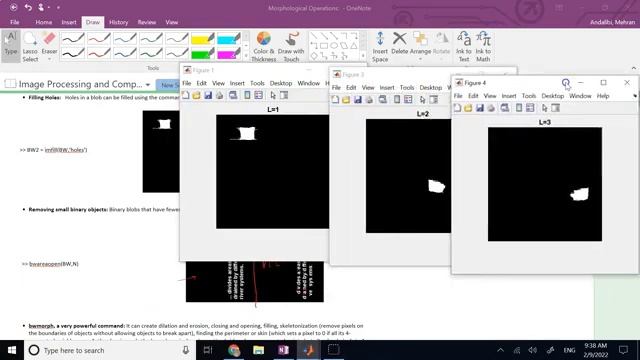The width and height of the screenshot is (640, 360).
Task: Pick the cyan highlighter pen
Action: pos(229,39)
